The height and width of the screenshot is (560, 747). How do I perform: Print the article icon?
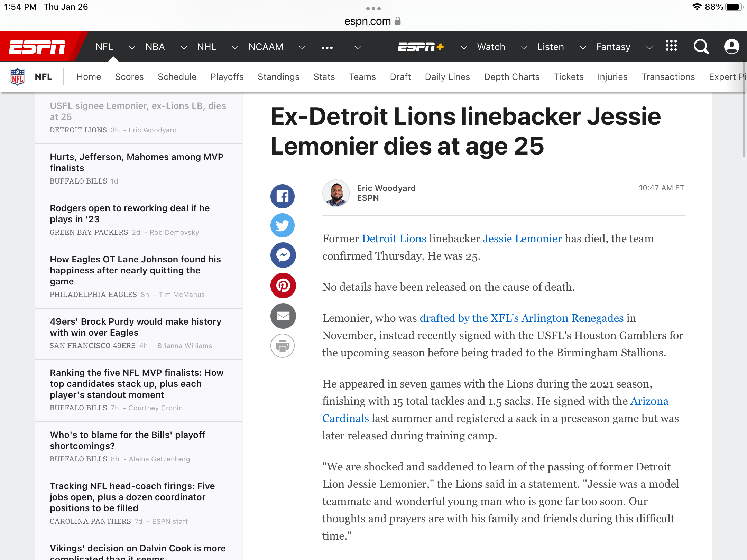[283, 345]
